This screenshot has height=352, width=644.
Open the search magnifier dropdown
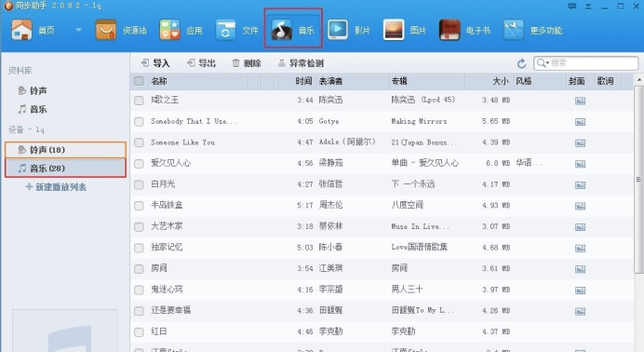(x=543, y=62)
